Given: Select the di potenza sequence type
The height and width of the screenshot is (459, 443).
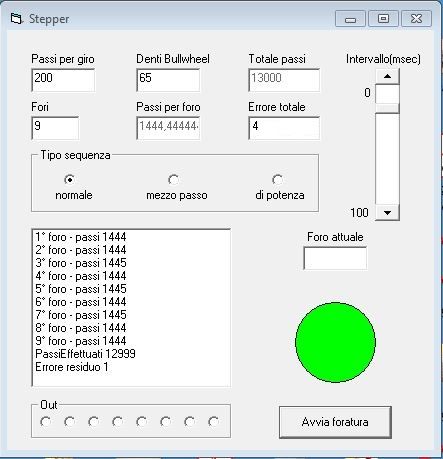Looking at the screenshot, I should click(x=277, y=180).
